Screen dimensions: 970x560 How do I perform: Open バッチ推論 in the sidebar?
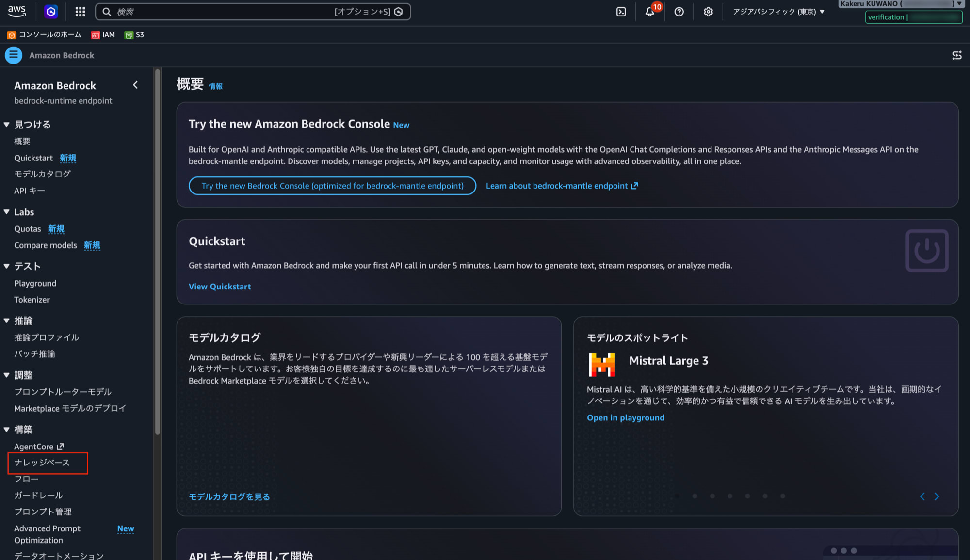coord(34,354)
